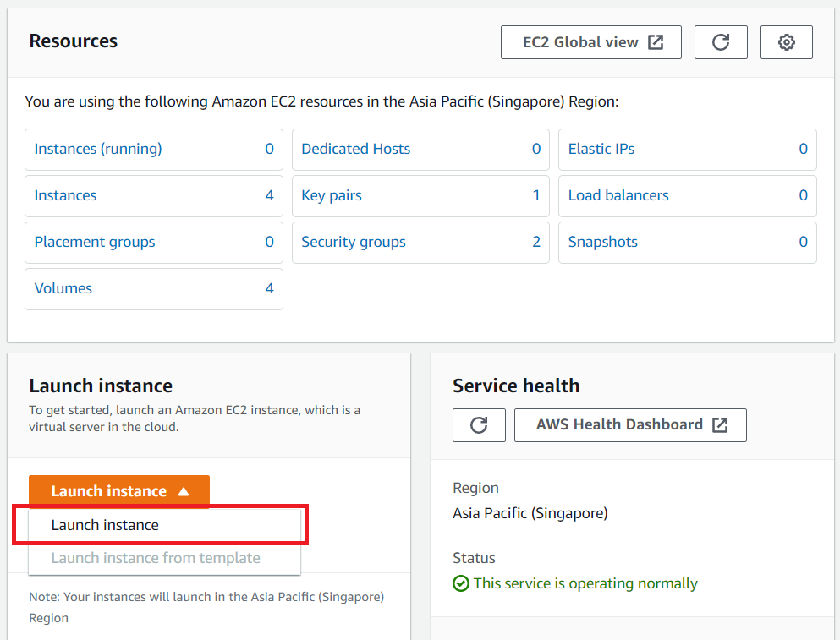
Task: Click the Service health refresh icon
Action: coord(479,425)
